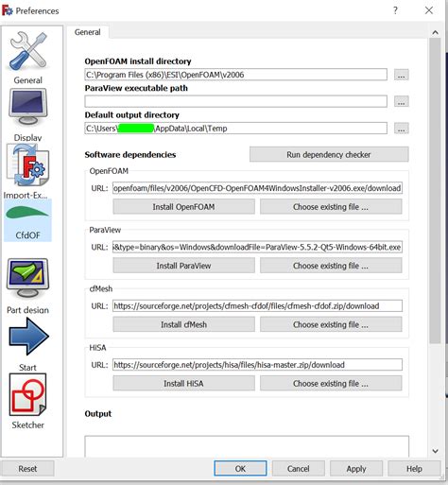Click the vertical scrollbar thumb
Screen dimensions: 448x485
435,191
